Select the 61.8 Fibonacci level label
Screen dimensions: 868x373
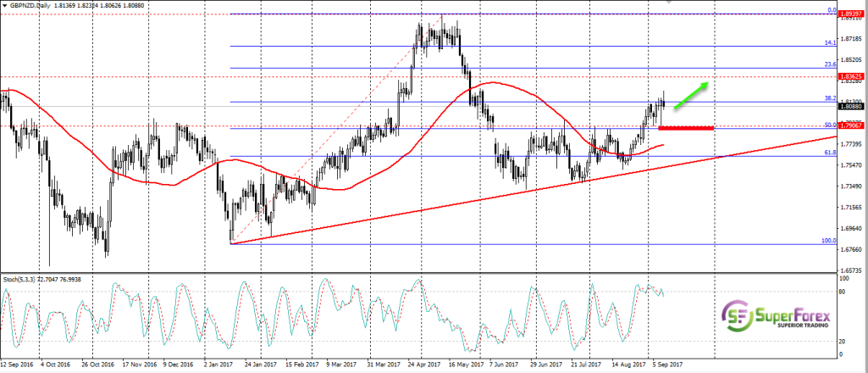pyautogui.click(x=829, y=152)
